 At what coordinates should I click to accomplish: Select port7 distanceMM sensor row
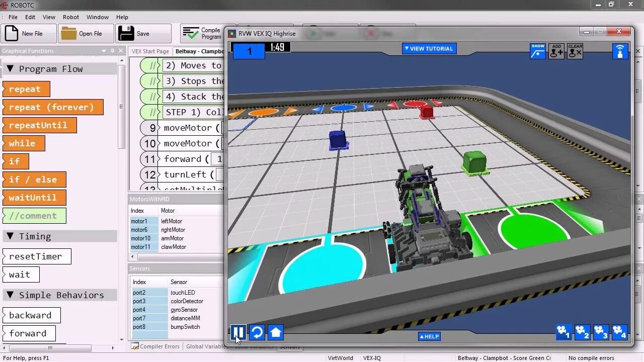[177, 318]
